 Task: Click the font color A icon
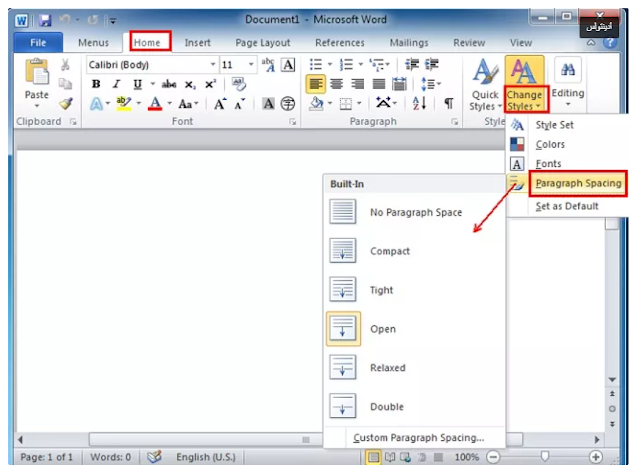(155, 104)
